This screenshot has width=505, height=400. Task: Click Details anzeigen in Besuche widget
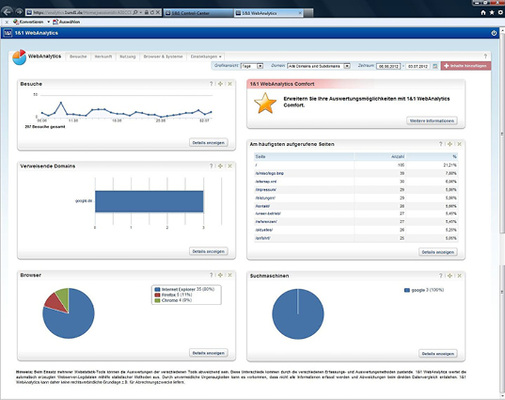208,143
